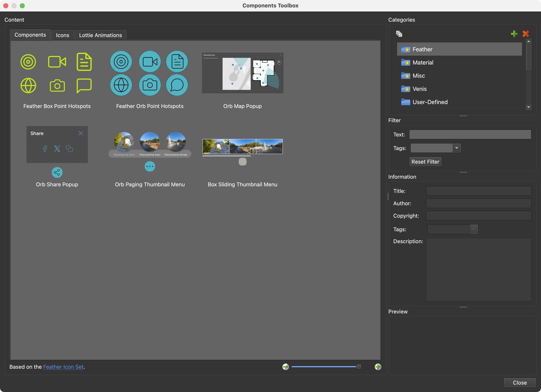Zoom out previews with the minus magnifier icon
Screen dimensions: 541x392
click(x=286, y=367)
